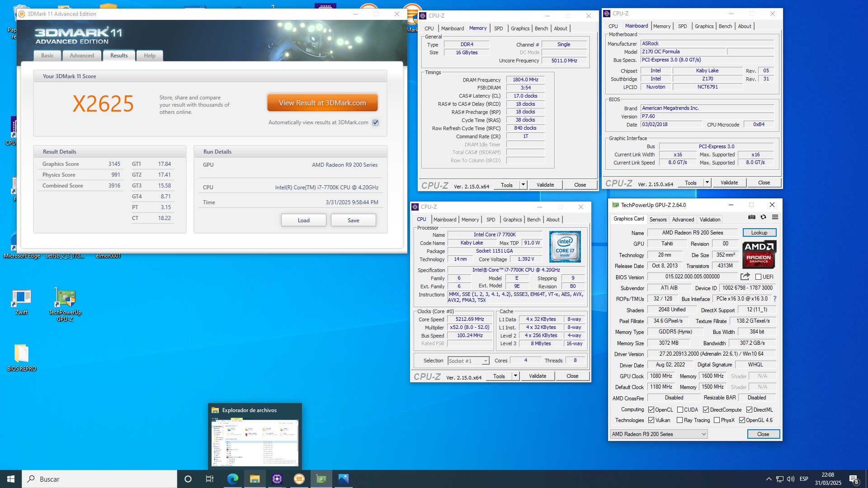The width and height of the screenshot is (868, 488).
Task: Click the Lookup button in GPU-Z
Action: click(759, 233)
